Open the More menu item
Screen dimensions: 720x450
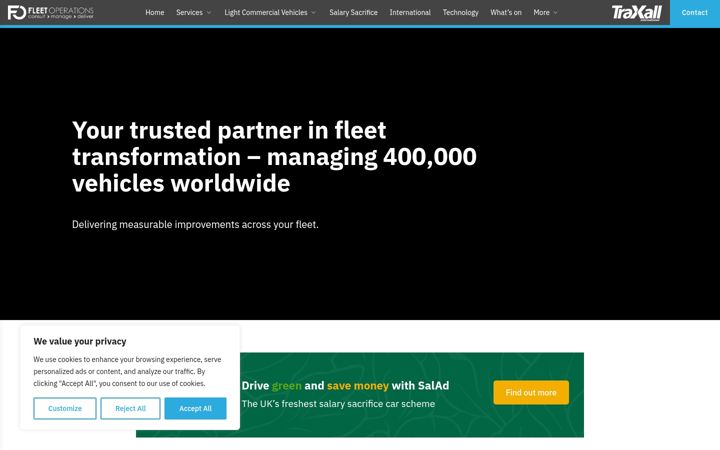click(x=541, y=12)
